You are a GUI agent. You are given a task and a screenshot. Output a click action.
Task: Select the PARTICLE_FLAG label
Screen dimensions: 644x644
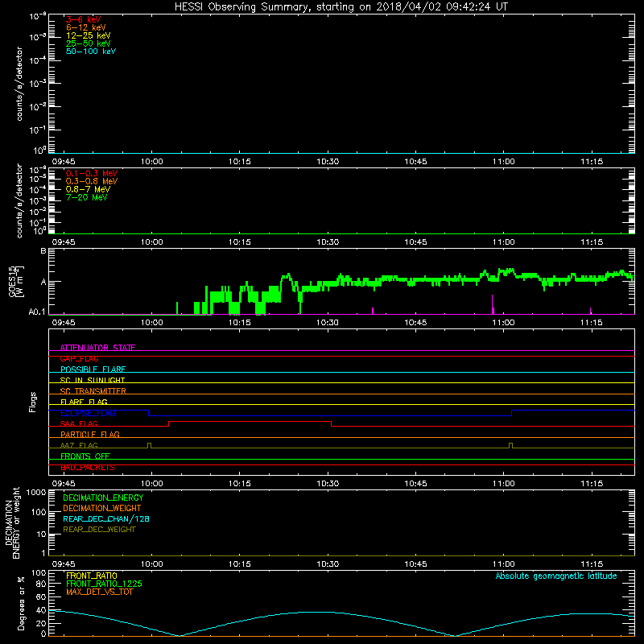click(x=90, y=434)
